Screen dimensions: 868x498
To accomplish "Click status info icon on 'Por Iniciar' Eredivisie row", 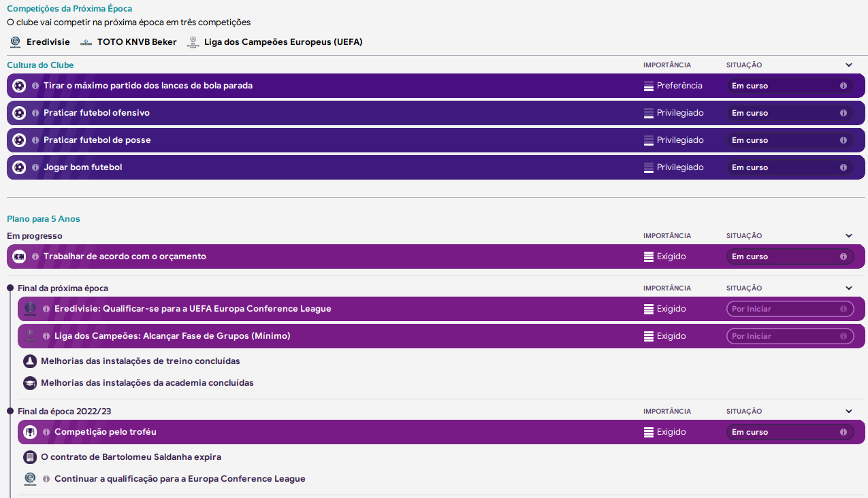I will [843, 309].
